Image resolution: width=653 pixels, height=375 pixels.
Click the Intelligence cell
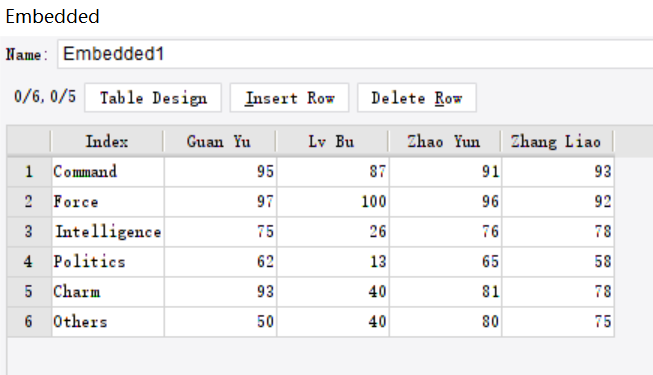click(x=108, y=232)
